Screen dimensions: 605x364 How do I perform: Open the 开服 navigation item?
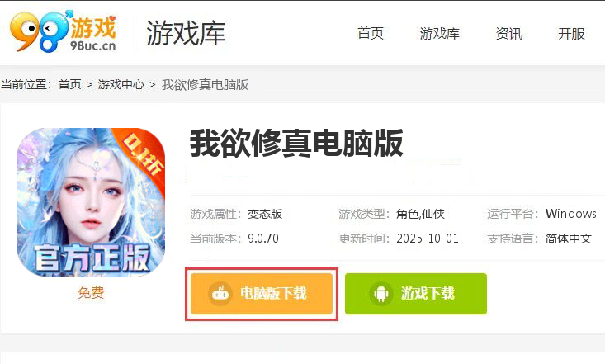point(571,34)
